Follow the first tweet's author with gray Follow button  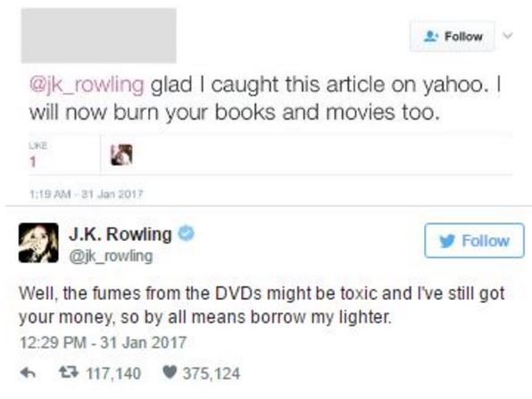[x=453, y=37]
